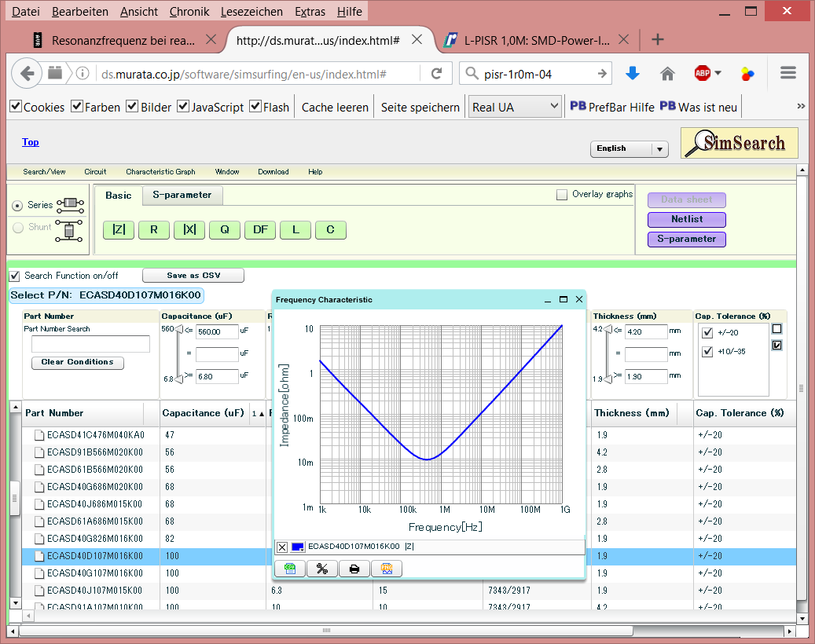The width and height of the screenshot is (815, 644).
Task: Open Window menu in SimSurfing
Action: [227, 172]
